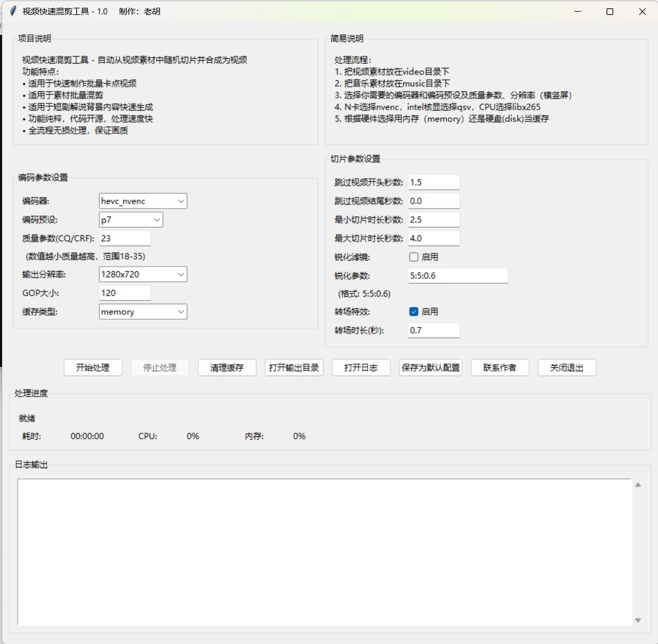Click the log scrollbar down arrow
This screenshot has height=644, width=658.
[638, 620]
